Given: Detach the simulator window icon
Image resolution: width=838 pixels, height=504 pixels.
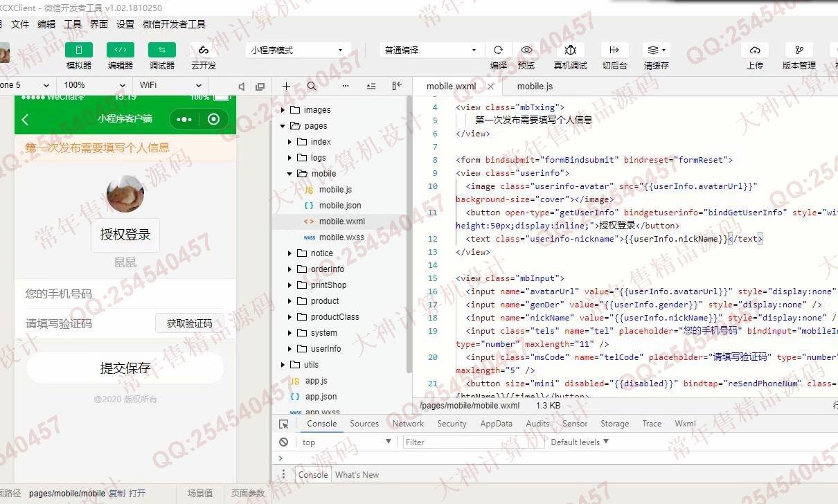Looking at the screenshot, I should (x=260, y=87).
